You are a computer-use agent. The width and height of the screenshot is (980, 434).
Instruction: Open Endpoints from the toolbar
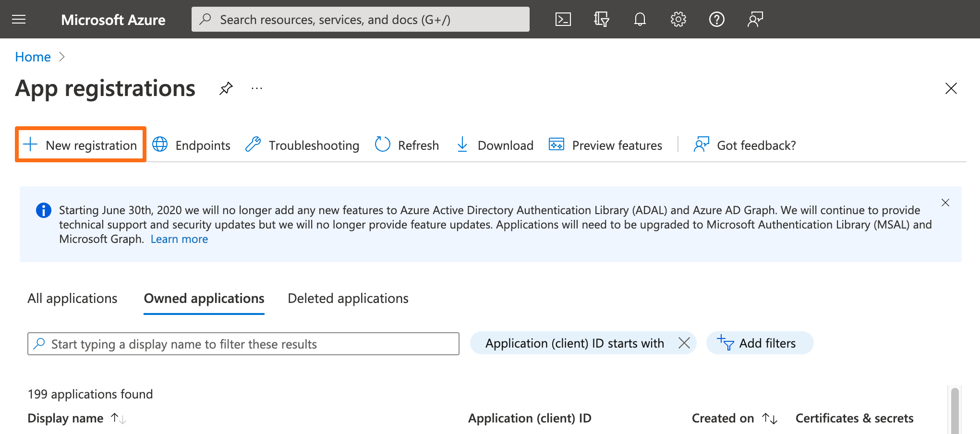[x=192, y=145]
